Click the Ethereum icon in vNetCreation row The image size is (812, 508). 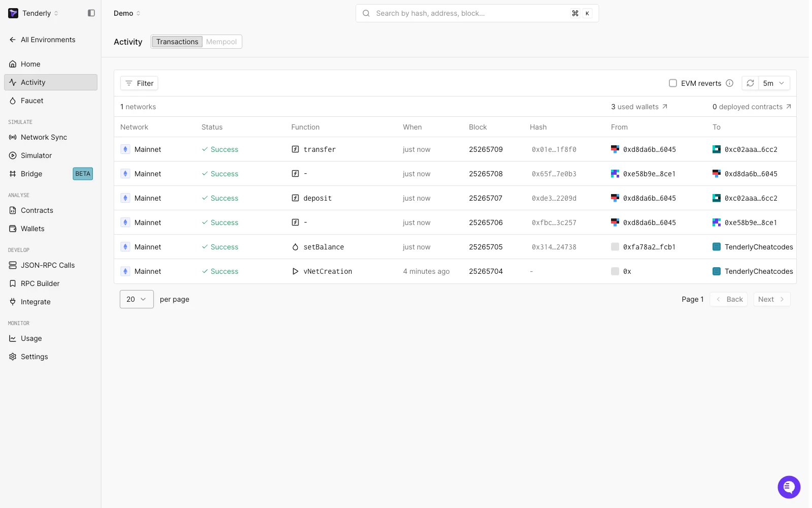pyautogui.click(x=125, y=271)
